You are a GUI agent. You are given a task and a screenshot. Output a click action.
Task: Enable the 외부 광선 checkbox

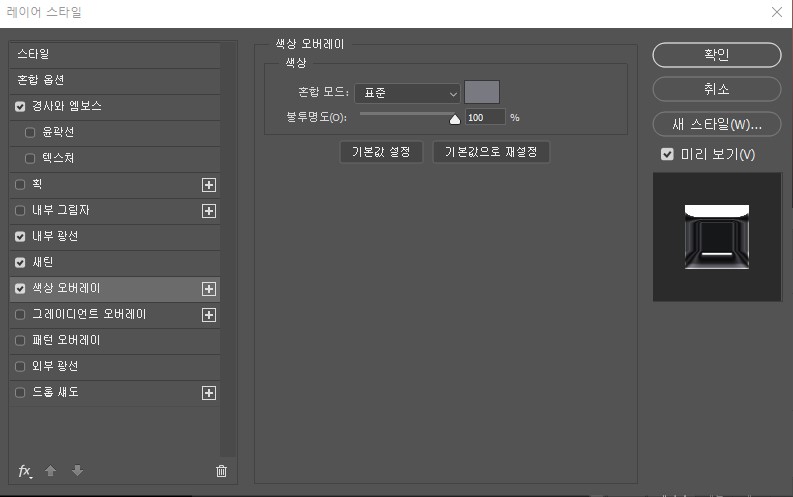(x=20, y=367)
